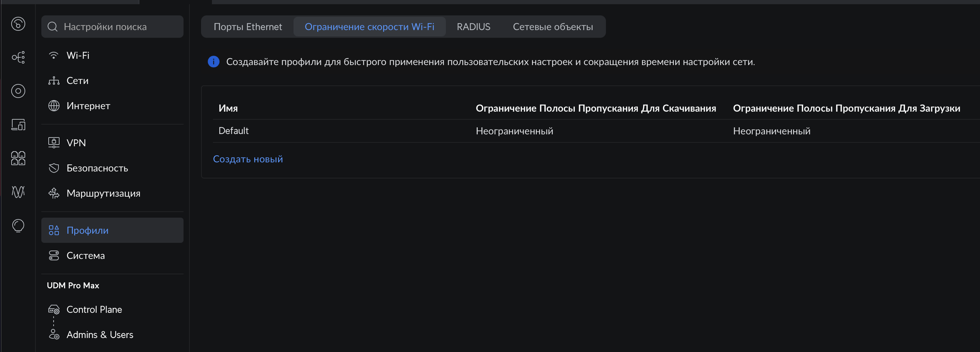Click the blue info icon beside the description
Viewport: 980px width, 352px height.
click(x=213, y=62)
